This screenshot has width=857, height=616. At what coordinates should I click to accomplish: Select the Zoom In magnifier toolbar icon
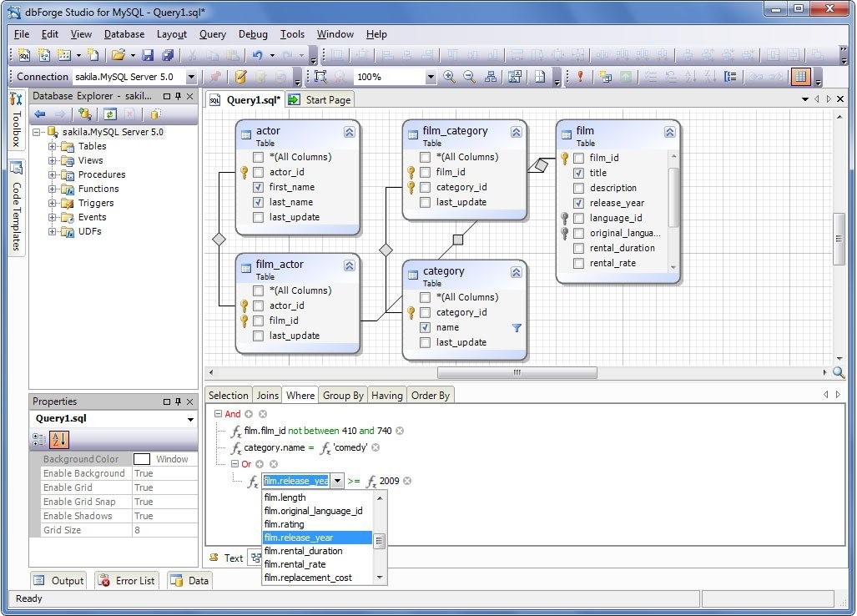tap(450, 75)
